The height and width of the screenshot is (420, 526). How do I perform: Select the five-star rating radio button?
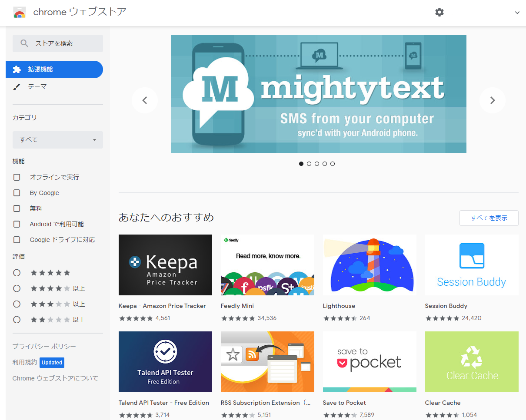[17, 273]
